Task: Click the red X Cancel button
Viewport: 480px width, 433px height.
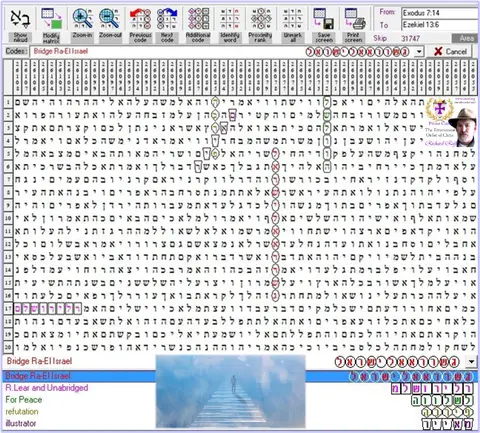Action: click(x=450, y=51)
